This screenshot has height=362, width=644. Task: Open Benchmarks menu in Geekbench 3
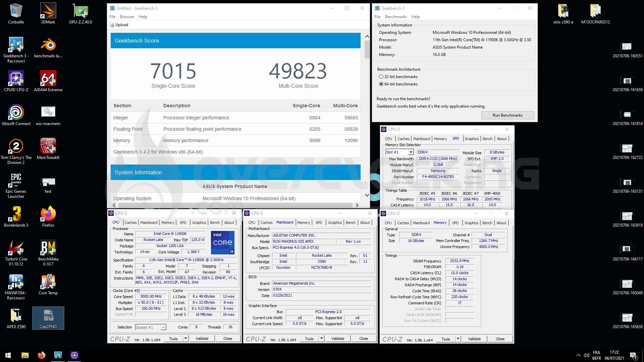[396, 17]
